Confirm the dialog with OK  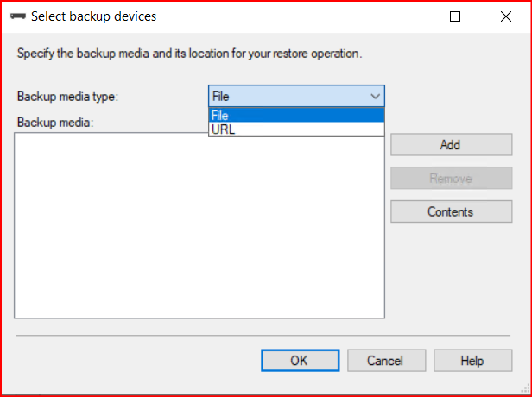(299, 361)
